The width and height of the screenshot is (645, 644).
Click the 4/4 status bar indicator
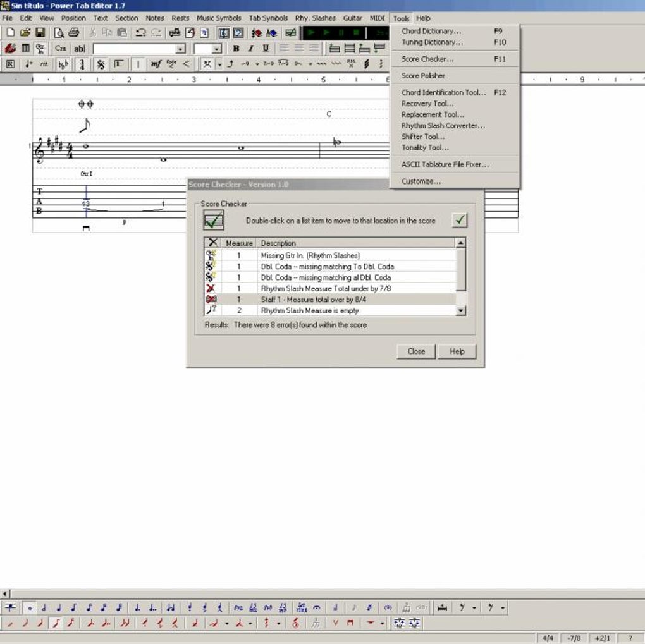[548, 638]
